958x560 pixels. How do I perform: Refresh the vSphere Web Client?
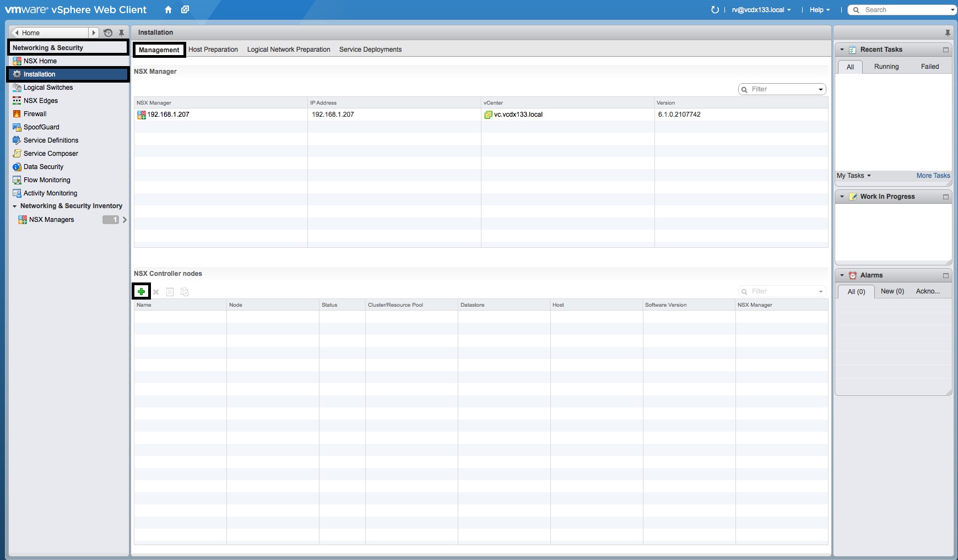[x=715, y=9]
